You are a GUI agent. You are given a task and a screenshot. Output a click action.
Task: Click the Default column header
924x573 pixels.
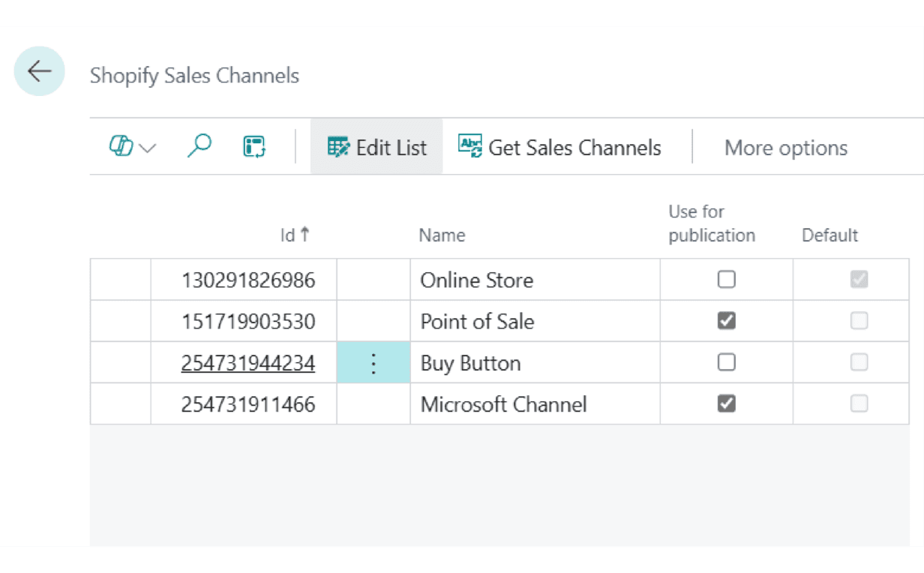coord(829,235)
